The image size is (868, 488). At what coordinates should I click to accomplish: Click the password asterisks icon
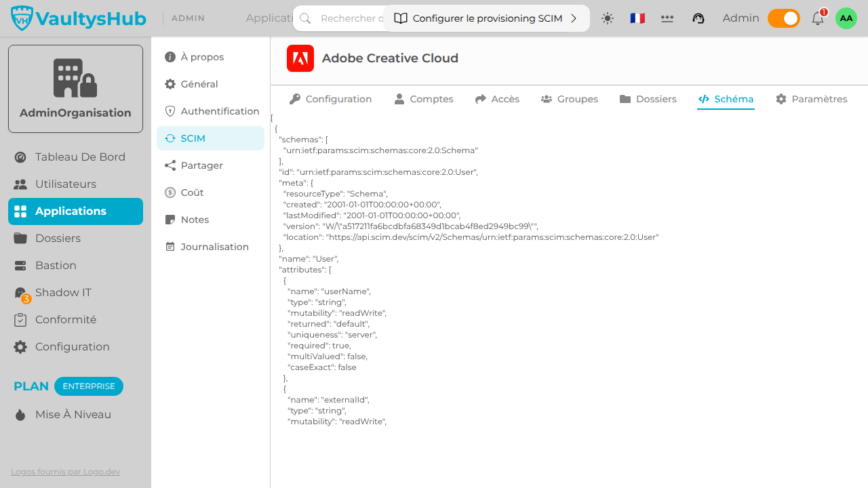tap(667, 18)
